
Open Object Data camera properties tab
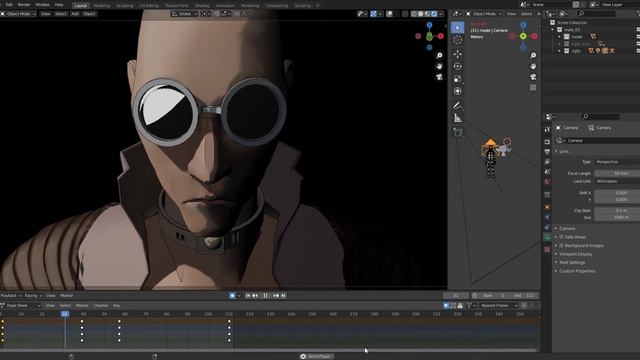(x=547, y=237)
